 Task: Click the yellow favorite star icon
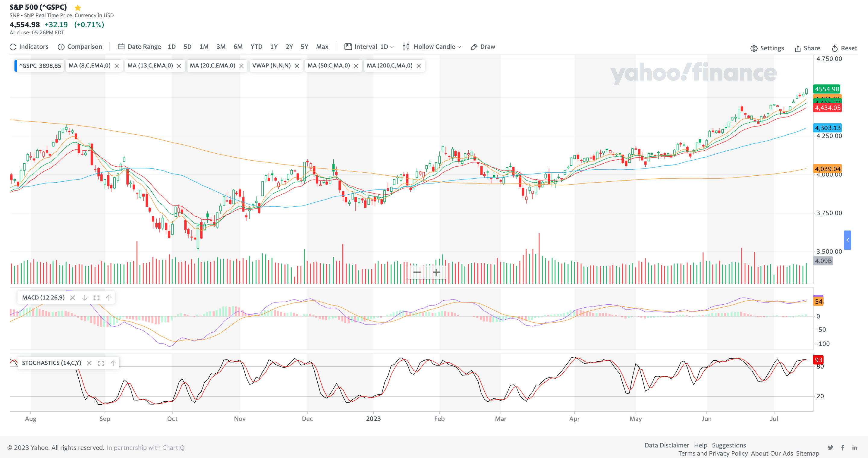coord(77,8)
